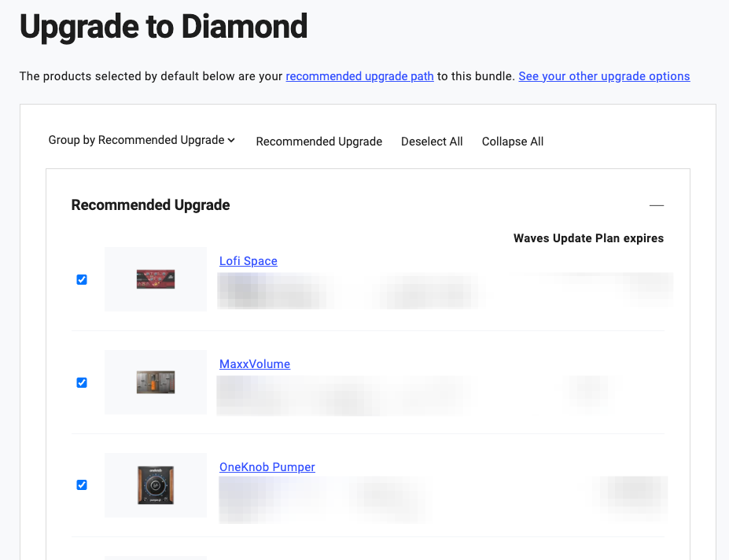
Task: Open the Lofi Space product link
Action: pos(249,261)
